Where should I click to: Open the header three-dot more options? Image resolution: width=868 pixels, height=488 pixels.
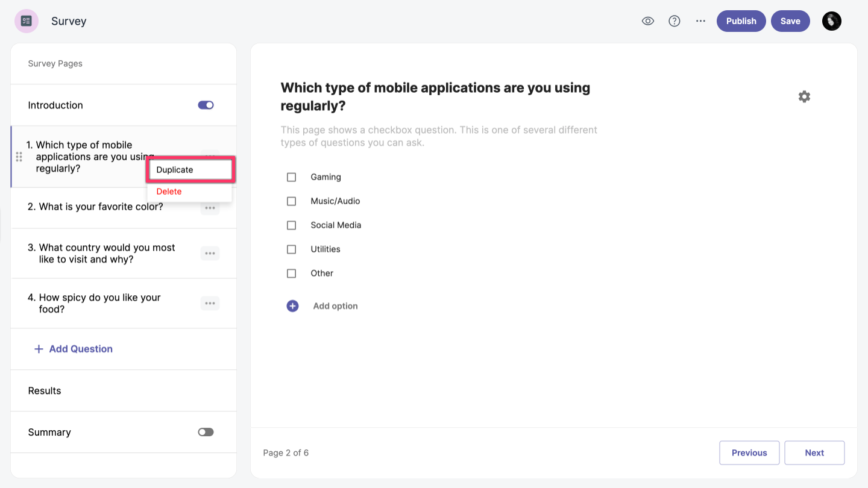tap(700, 21)
